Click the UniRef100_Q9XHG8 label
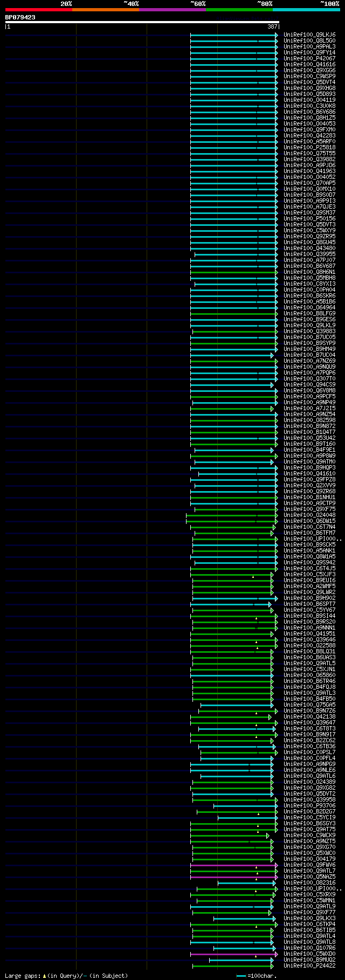 tap(309, 88)
